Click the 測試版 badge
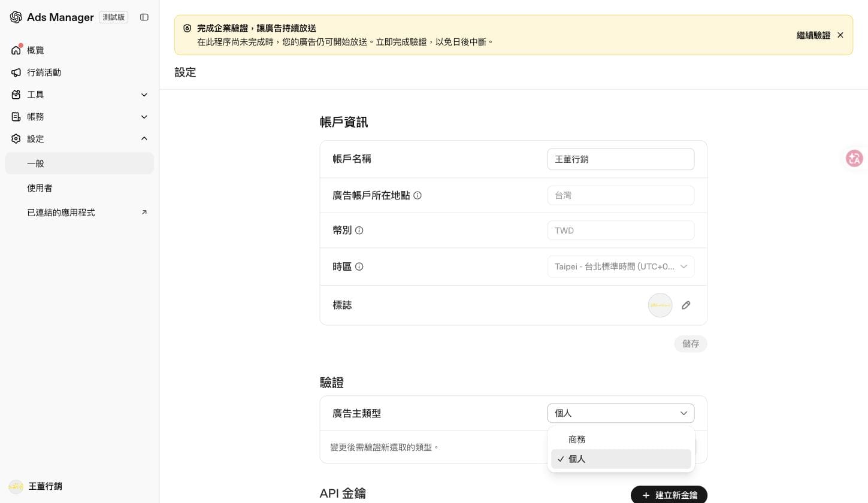The image size is (868, 503). click(113, 17)
